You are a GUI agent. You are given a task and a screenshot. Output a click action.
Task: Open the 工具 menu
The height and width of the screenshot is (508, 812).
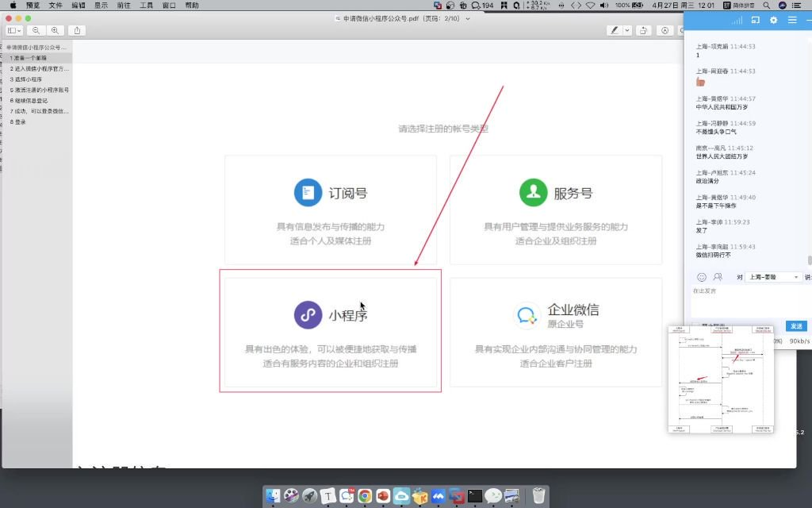(147, 6)
